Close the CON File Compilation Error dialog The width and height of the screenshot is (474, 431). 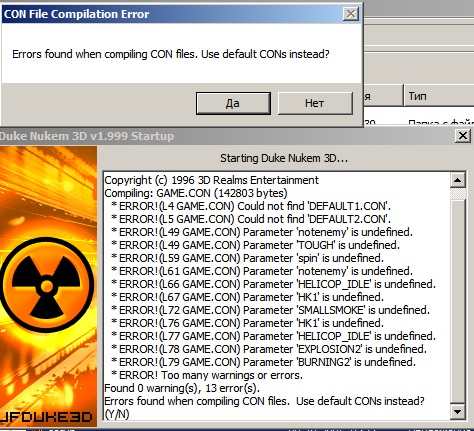[x=351, y=14]
